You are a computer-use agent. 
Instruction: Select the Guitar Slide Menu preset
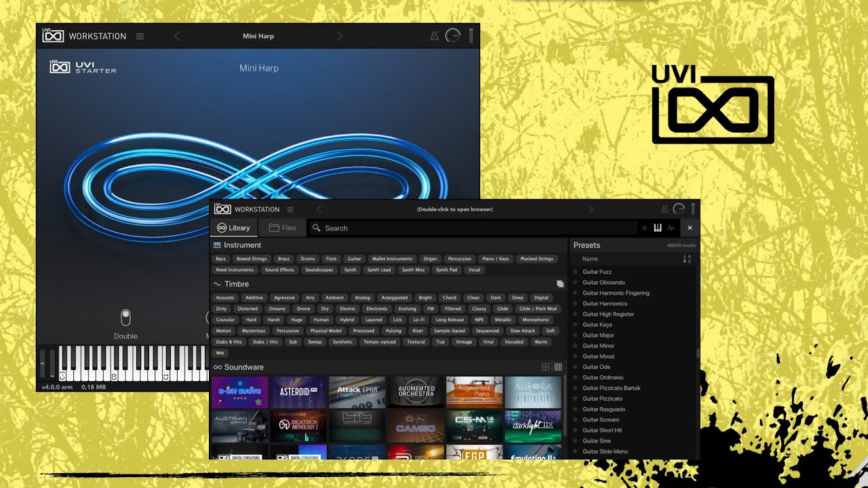[x=605, y=451]
